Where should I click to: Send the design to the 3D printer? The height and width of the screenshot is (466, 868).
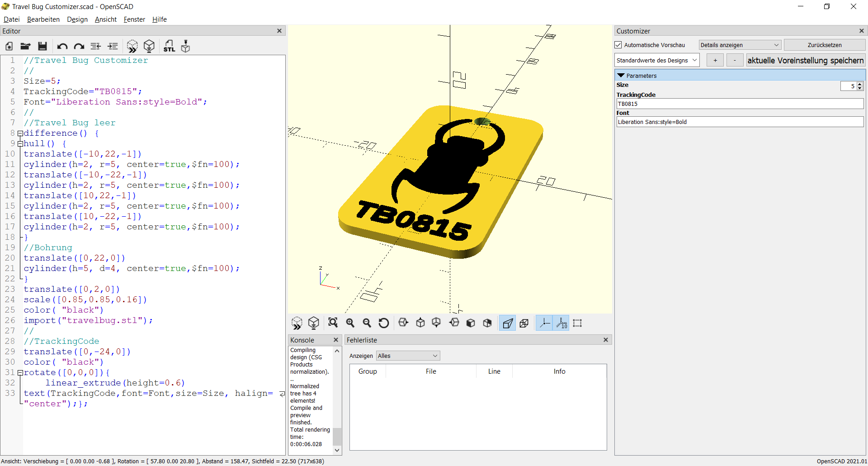click(x=186, y=46)
